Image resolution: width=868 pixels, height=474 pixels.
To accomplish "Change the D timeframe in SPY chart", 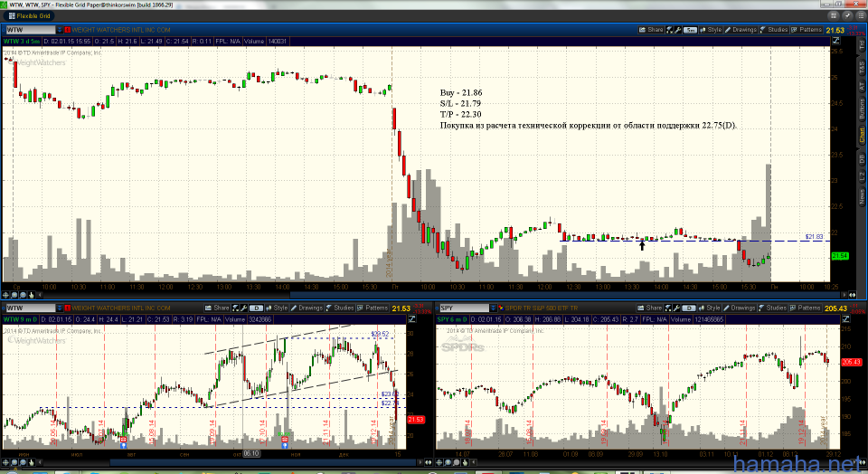I will coord(688,308).
